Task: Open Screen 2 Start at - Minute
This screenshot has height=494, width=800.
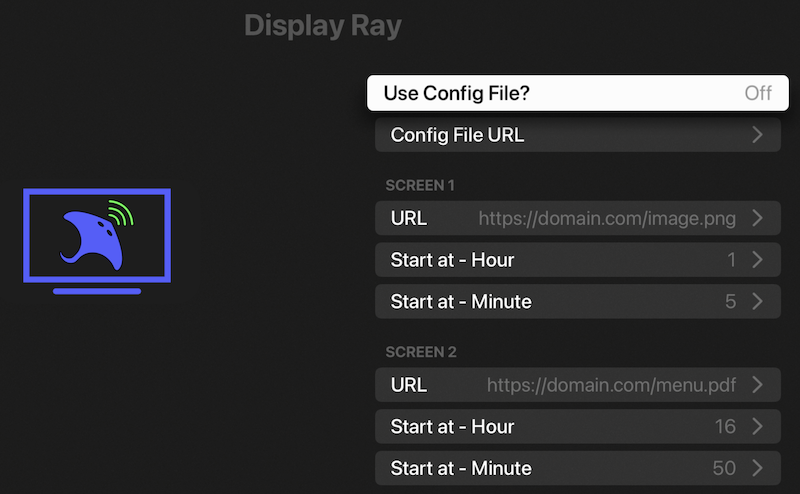Action: tap(578, 468)
